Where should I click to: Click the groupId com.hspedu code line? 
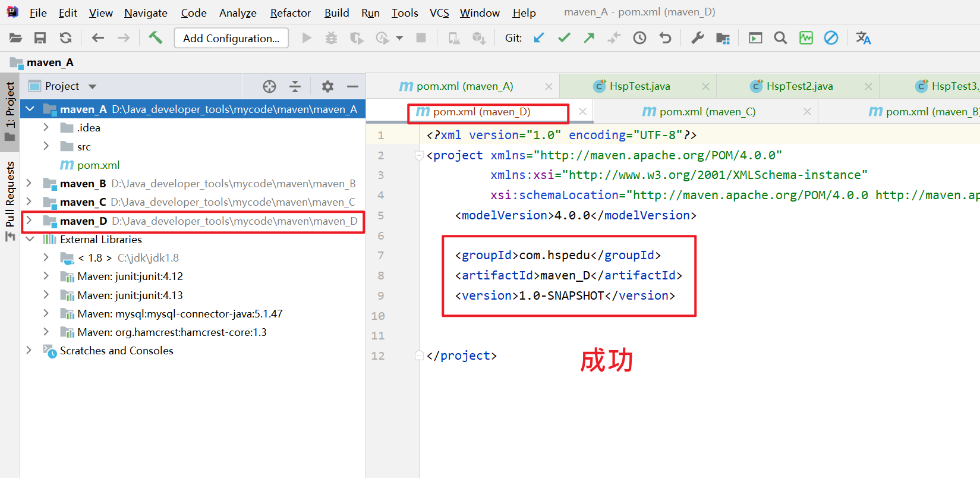point(558,255)
